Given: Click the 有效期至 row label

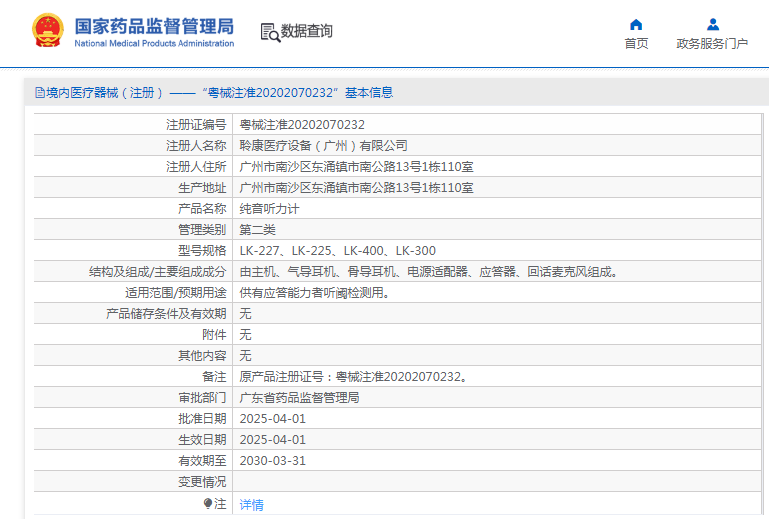Looking at the screenshot, I should pyautogui.click(x=202, y=461).
